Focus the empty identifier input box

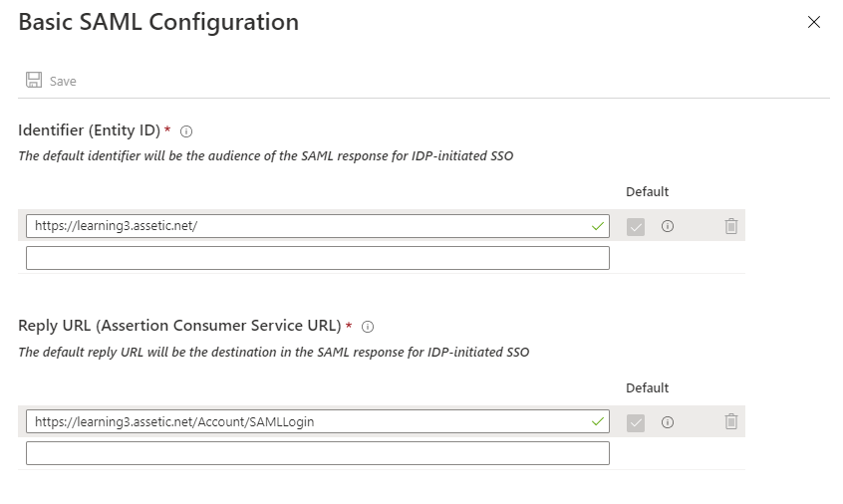coord(317,258)
